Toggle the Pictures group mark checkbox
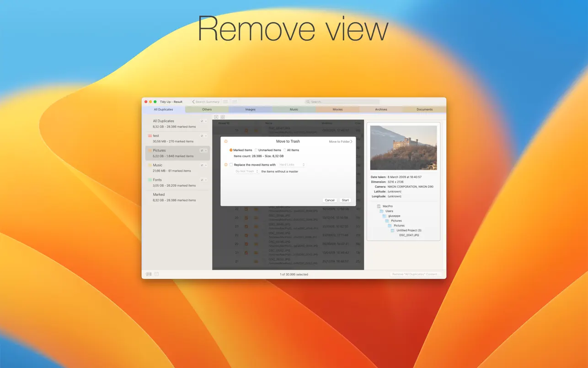The width and height of the screenshot is (588, 368). pyautogui.click(x=202, y=151)
